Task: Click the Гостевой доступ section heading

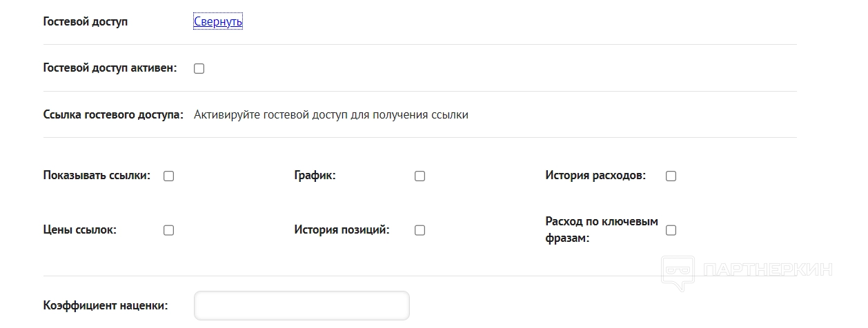Action: (85, 21)
